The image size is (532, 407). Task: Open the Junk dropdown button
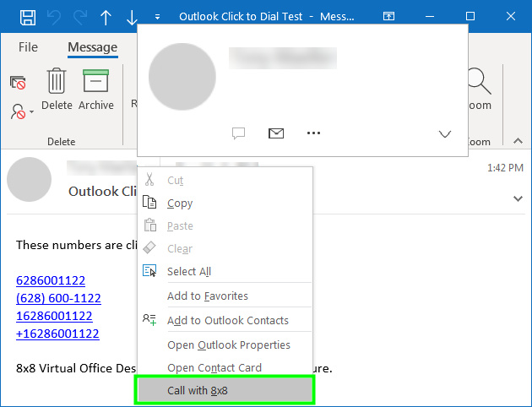click(x=22, y=111)
